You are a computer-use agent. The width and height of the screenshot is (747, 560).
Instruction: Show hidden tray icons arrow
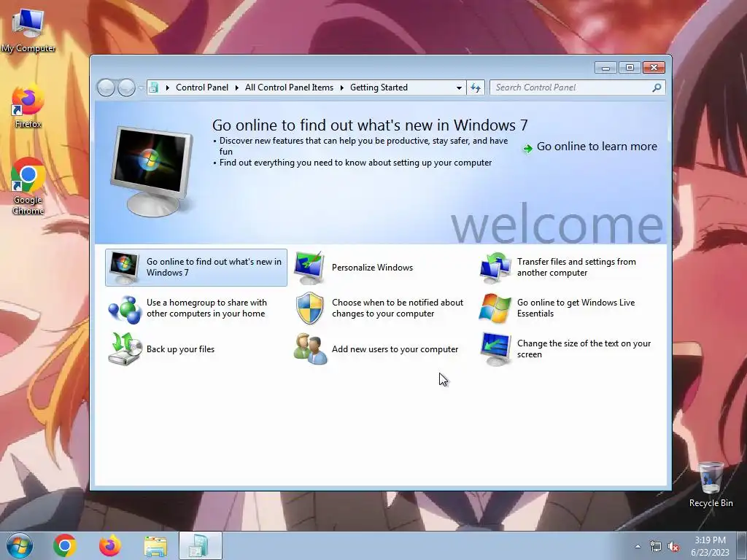click(638, 546)
